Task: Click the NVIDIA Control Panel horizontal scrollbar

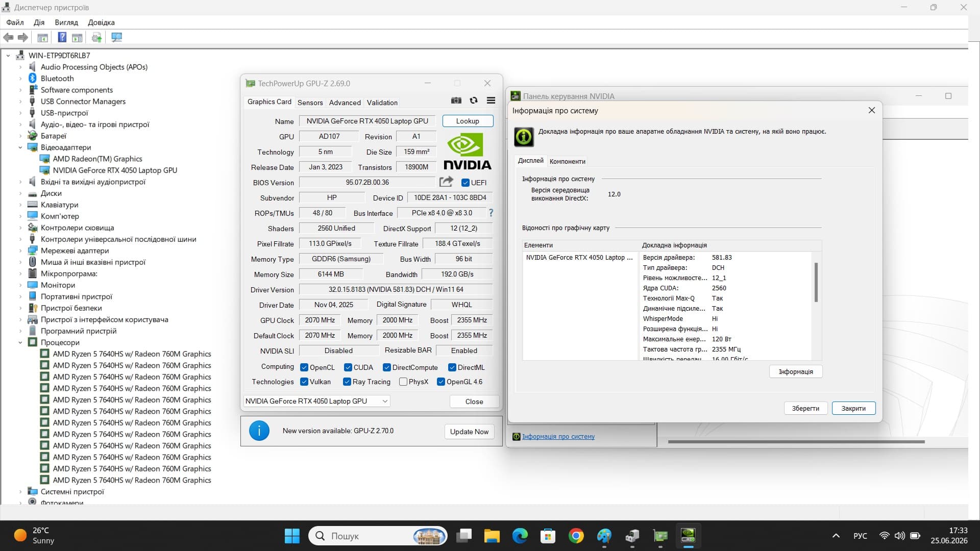Action: [796, 442]
